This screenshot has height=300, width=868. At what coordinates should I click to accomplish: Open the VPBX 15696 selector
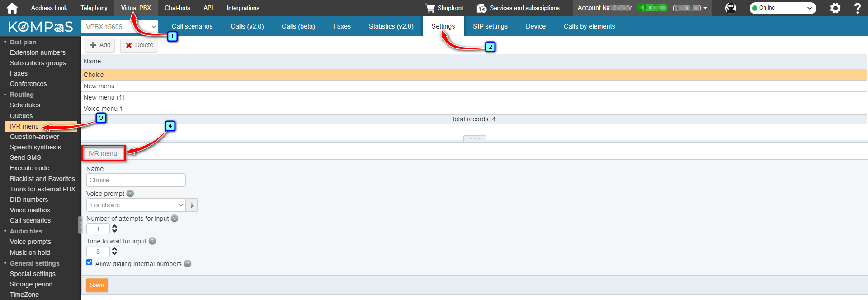pyautogui.click(x=120, y=27)
